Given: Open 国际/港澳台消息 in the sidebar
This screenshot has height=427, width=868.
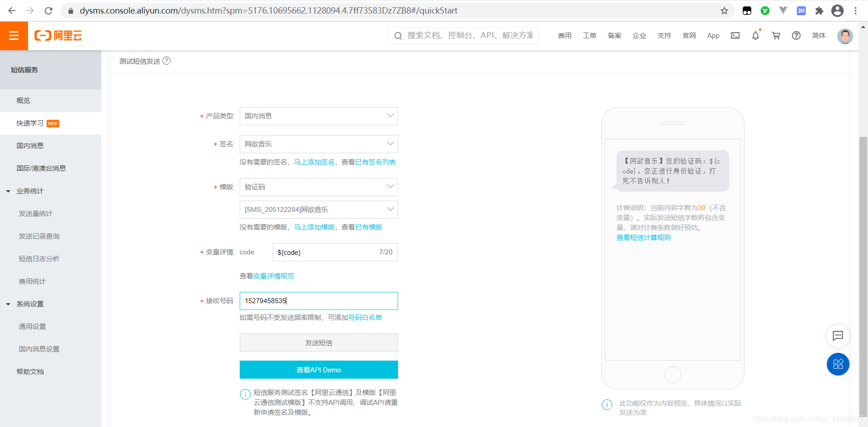Looking at the screenshot, I should pyautogui.click(x=51, y=169).
